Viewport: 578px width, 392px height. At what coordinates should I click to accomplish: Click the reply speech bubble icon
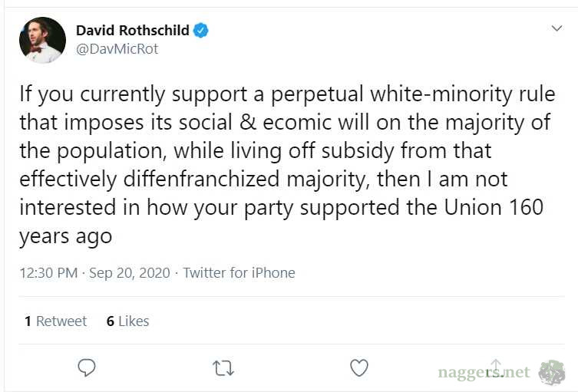point(87,368)
